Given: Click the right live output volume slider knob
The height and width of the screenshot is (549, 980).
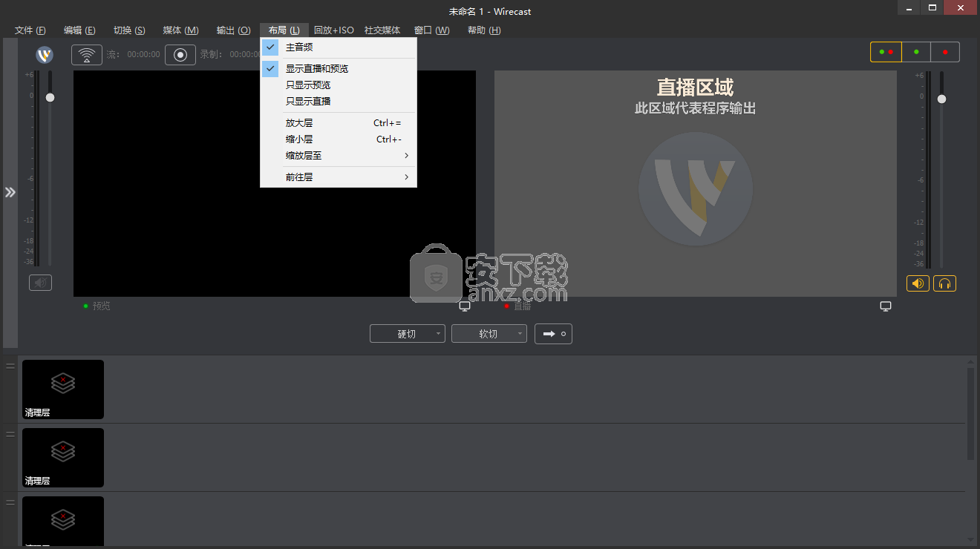Looking at the screenshot, I should click(941, 99).
